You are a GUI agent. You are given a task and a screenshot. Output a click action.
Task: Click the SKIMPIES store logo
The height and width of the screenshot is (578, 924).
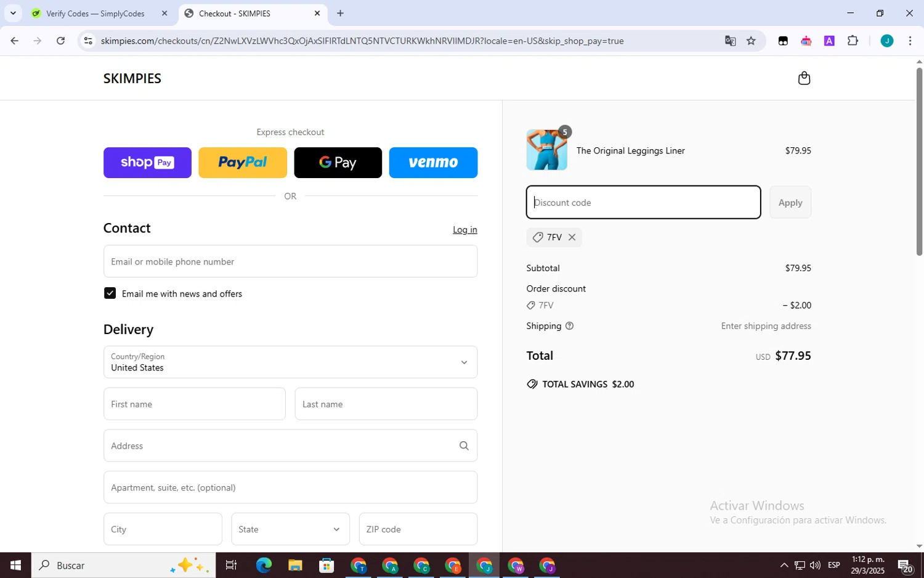click(x=132, y=78)
